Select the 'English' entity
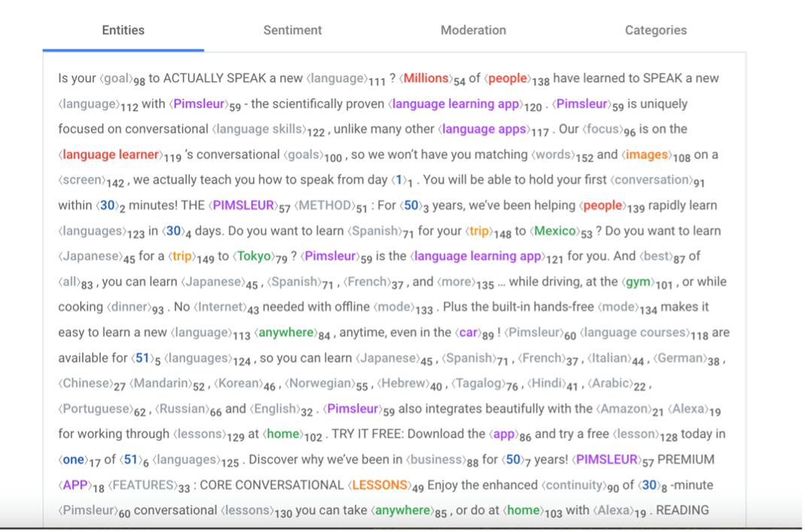 pyautogui.click(x=275, y=409)
